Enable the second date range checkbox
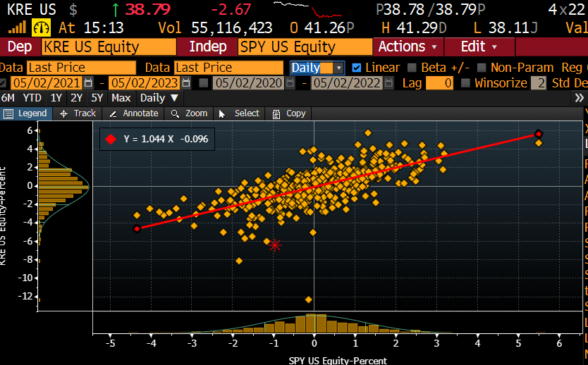This screenshot has height=365, width=588. point(204,83)
